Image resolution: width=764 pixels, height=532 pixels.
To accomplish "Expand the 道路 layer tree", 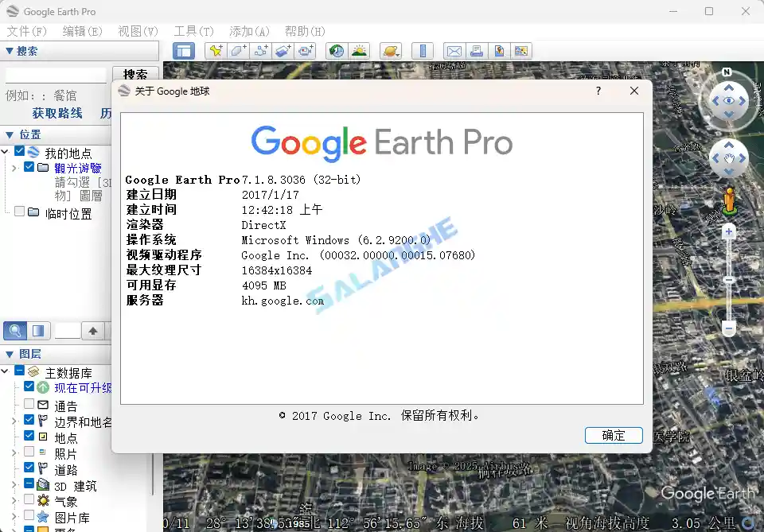I will (x=14, y=469).
